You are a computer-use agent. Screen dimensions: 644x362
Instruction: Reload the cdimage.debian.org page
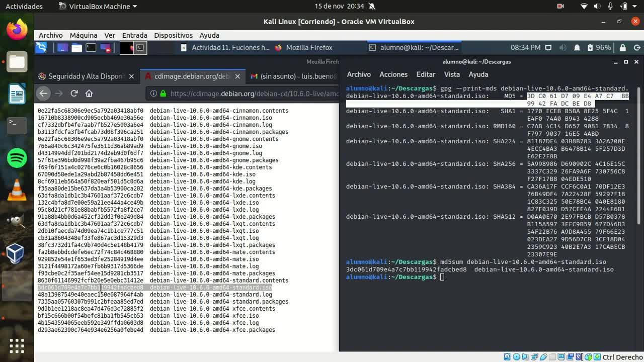click(74, 94)
